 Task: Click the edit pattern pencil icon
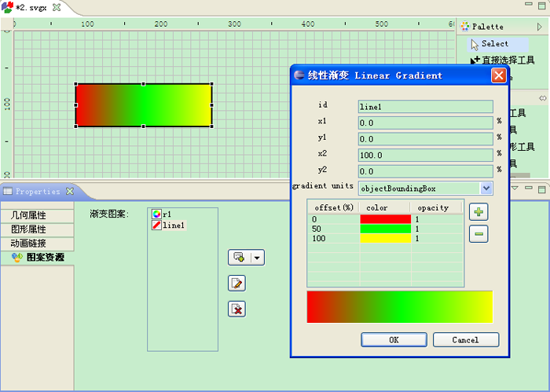[x=236, y=284]
